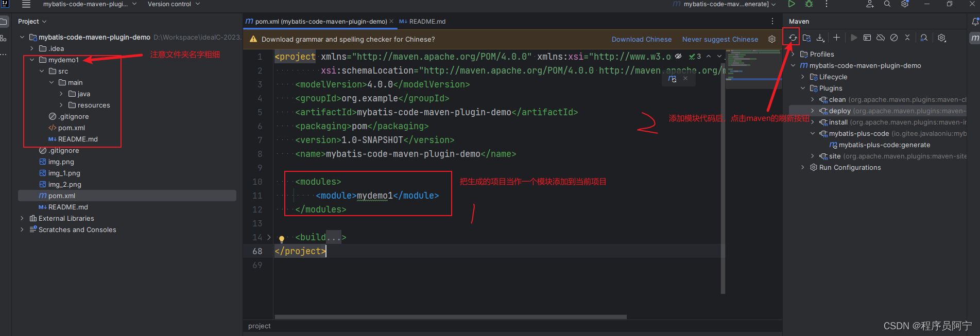Click Execute Maven Goal icon
Viewport: 980px width, 336px height.
pyautogui.click(x=867, y=38)
